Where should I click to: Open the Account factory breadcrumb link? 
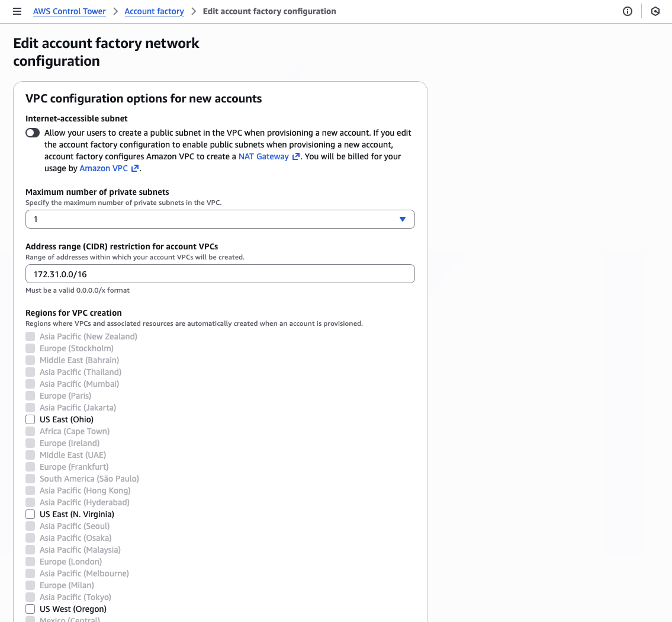pyautogui.click(x=154, y=11)
